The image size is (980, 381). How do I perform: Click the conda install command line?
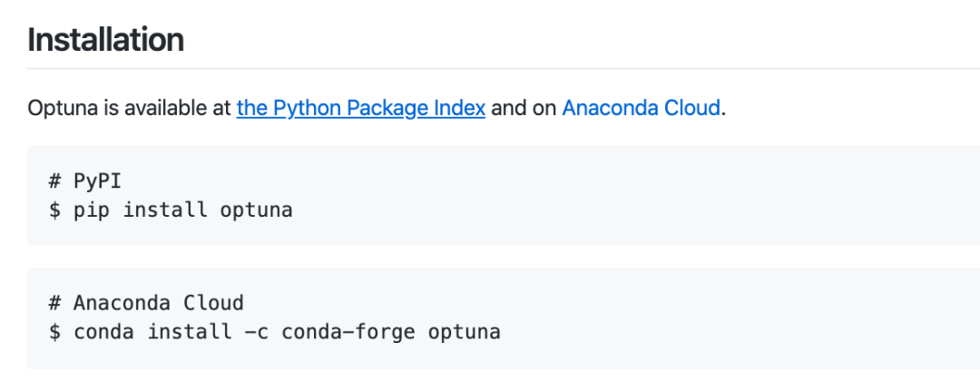[x=275, y=331]
